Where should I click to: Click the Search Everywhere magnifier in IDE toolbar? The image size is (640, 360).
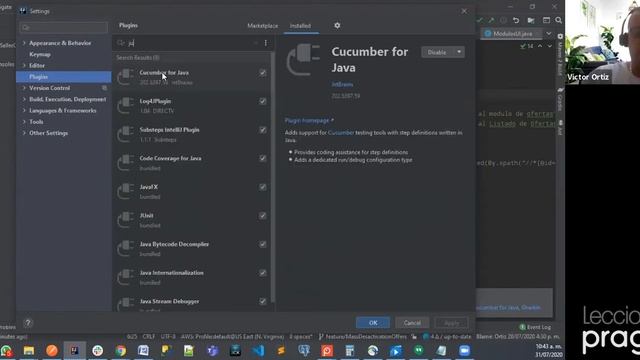559,20
